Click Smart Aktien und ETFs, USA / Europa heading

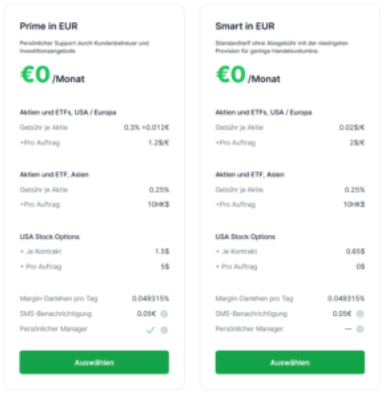(264, 112)
